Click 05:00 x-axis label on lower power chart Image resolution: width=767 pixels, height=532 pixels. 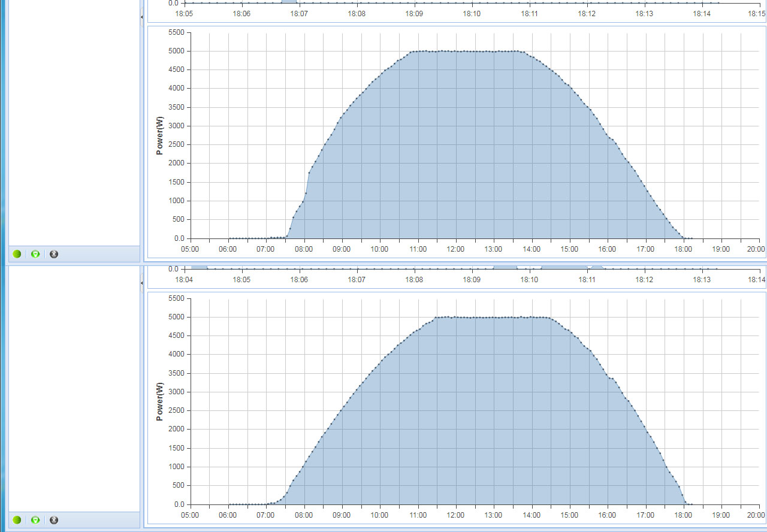(x=190, y=515)
